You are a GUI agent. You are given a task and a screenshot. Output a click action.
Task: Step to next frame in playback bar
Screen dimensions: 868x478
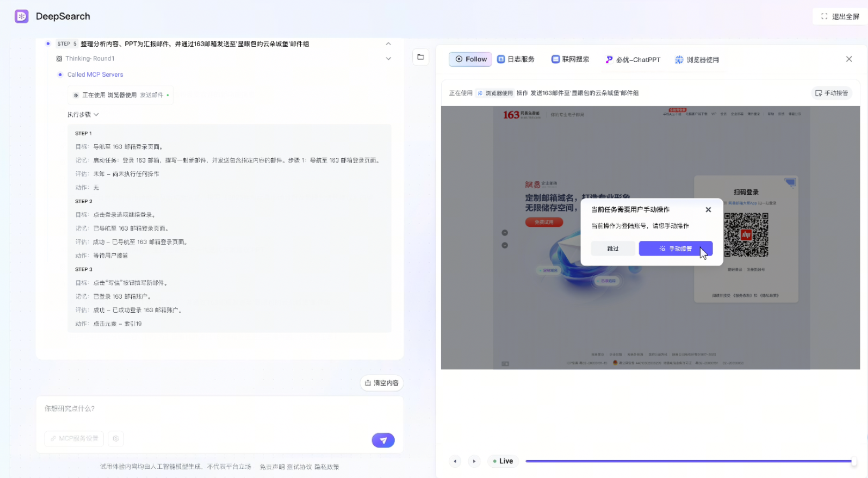click(474, 461)
